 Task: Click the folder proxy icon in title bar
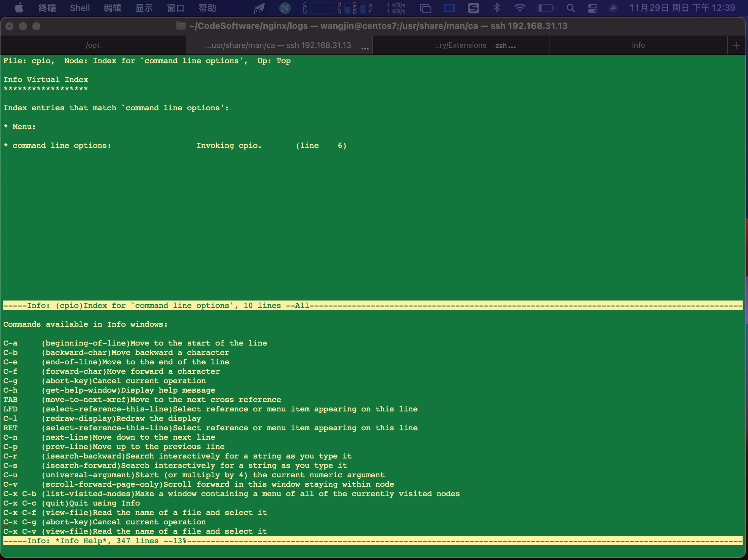pos(181,26)
